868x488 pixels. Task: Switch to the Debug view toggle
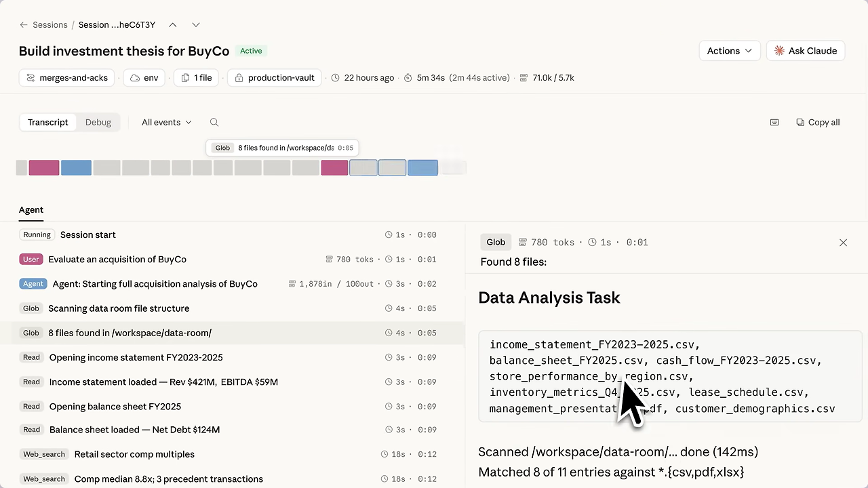pyautogui.click(x=98, y=123)
